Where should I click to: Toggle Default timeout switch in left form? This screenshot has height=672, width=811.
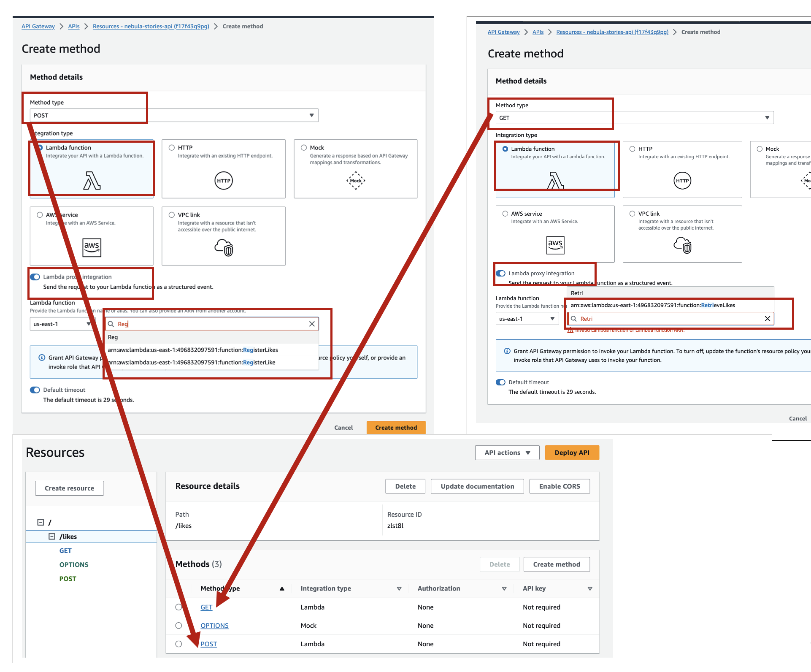[35, 390]
